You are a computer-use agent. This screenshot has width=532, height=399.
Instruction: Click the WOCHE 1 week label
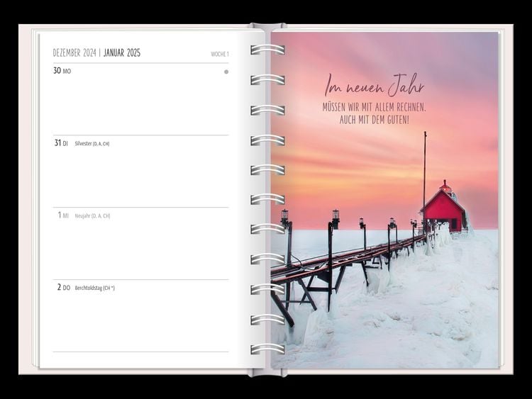coord(219,54)
